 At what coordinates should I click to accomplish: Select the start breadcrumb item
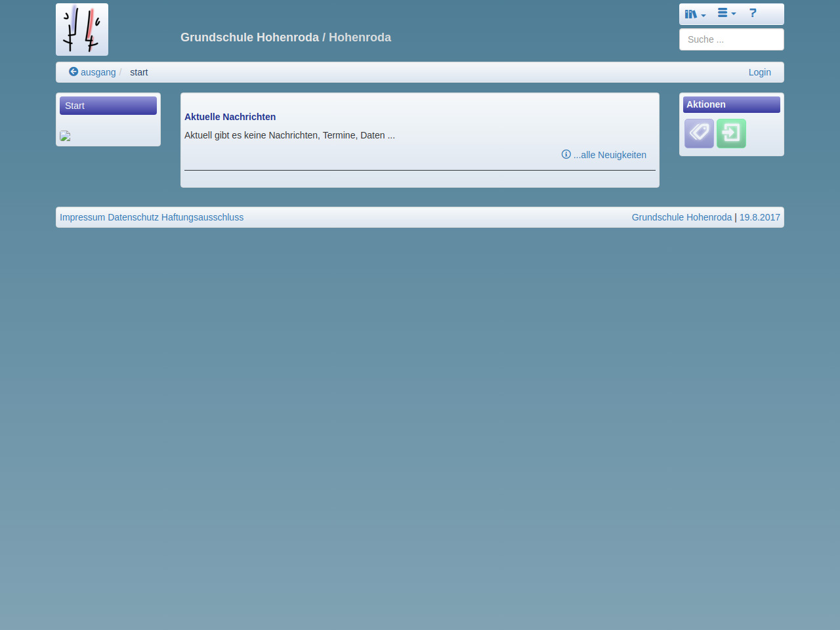point(138,72)
